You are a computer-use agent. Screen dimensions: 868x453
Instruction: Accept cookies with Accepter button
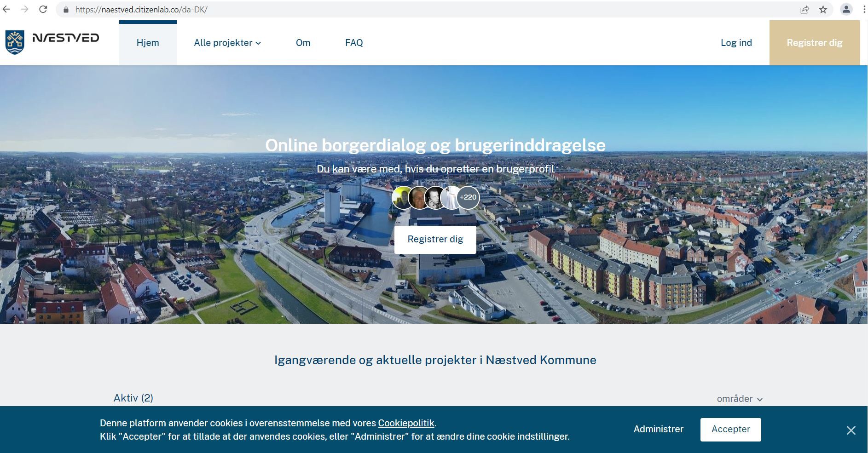[x=730, y=429]
